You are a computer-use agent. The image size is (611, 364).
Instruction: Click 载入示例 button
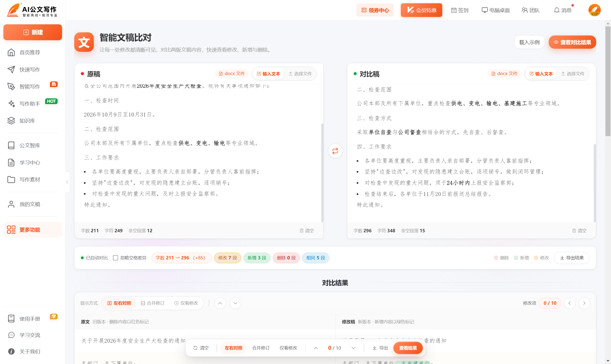529,42
